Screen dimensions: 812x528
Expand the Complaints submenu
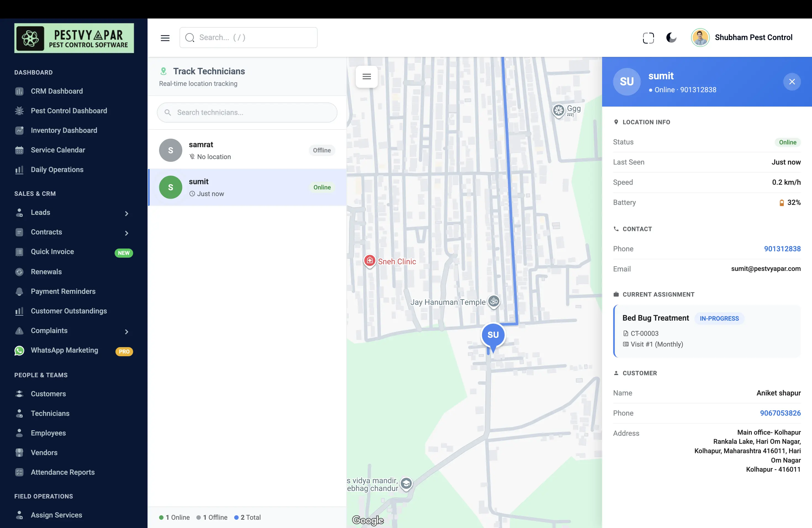pos(126,331)
